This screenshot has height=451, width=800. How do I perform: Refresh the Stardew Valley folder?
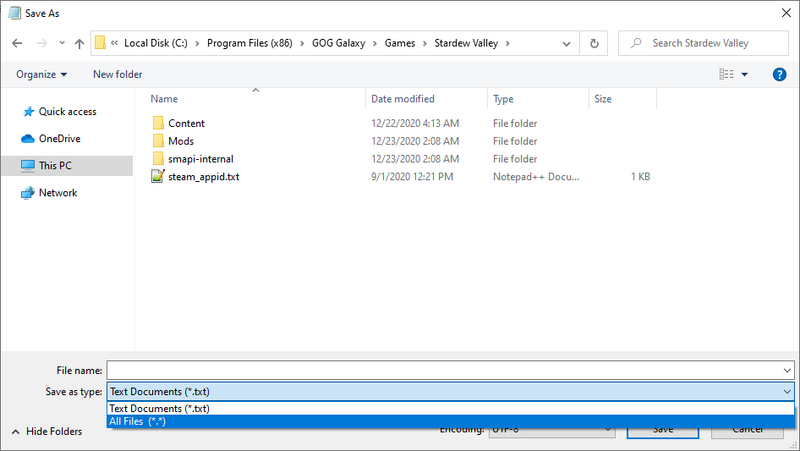click(x=594, y=43)
